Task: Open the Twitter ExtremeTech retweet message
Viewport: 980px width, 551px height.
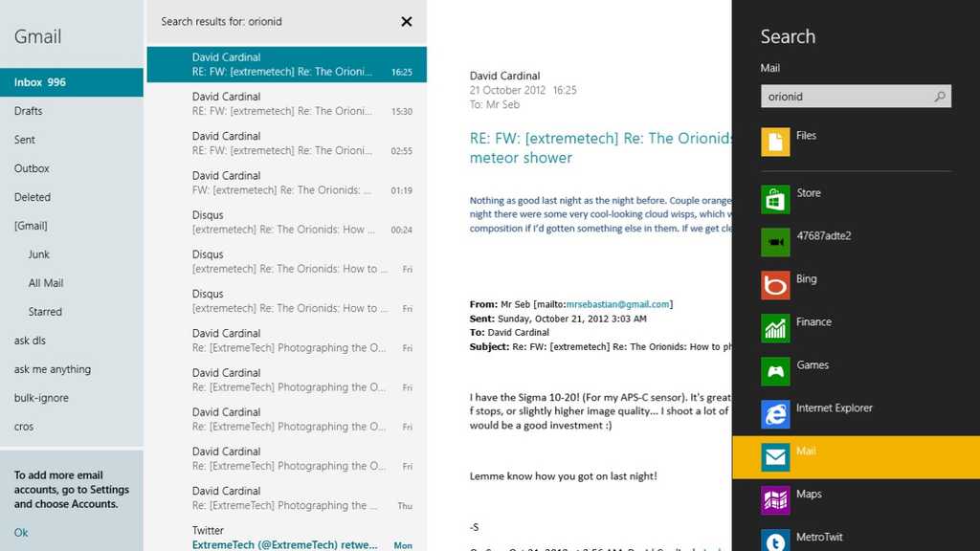Action: [286, 536]
